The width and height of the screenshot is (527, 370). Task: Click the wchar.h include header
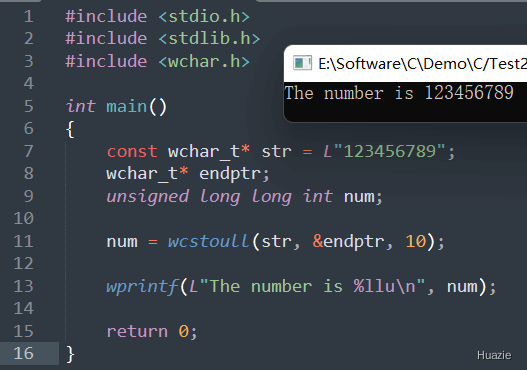point(204,61)
